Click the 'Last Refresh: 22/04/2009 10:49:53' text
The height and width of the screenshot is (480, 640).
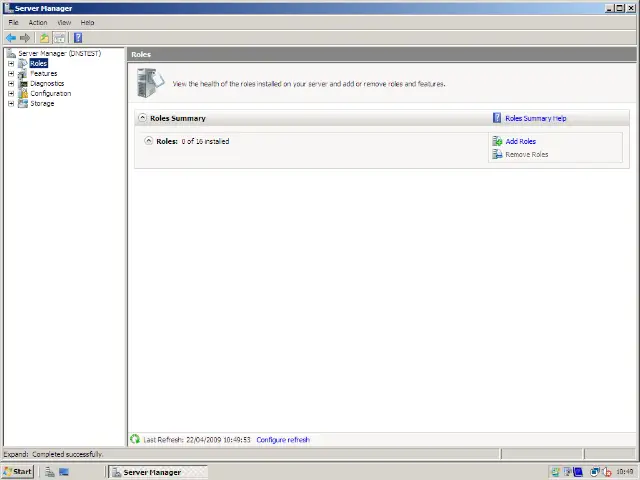pyautogui.click(x=197, y=440)
